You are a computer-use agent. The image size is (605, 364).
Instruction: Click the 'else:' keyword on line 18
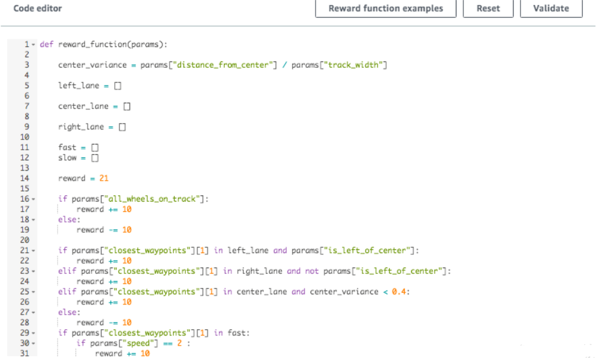click(69, 219)
